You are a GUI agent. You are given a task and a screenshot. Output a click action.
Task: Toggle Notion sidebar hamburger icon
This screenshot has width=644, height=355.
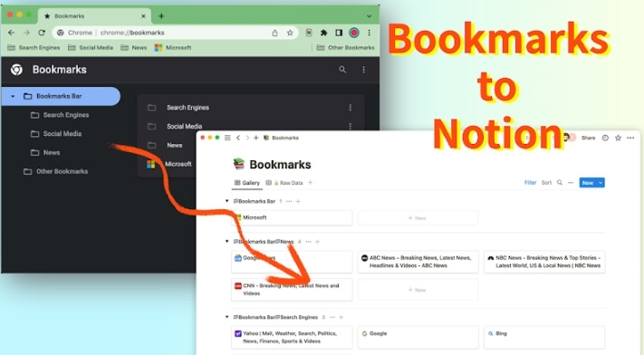coord(227,138)
